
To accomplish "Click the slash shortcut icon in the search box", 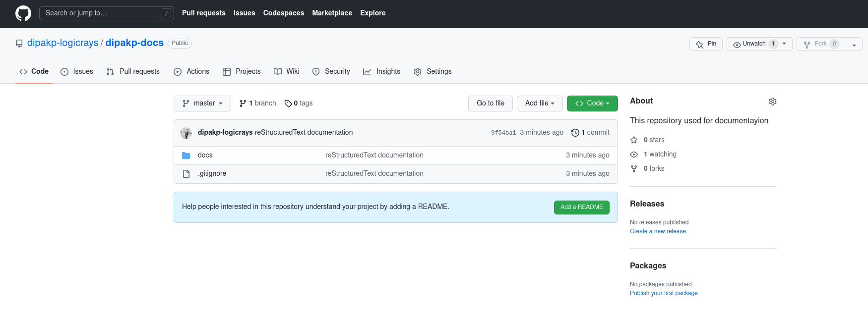I will (167, 13).
